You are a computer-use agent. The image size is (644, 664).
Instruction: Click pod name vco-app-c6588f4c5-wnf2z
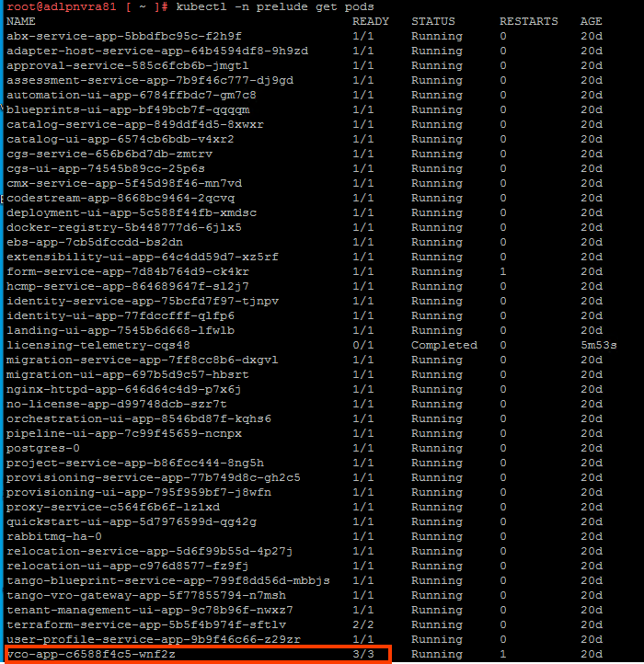pyautogui.click(x=91, y=654)
